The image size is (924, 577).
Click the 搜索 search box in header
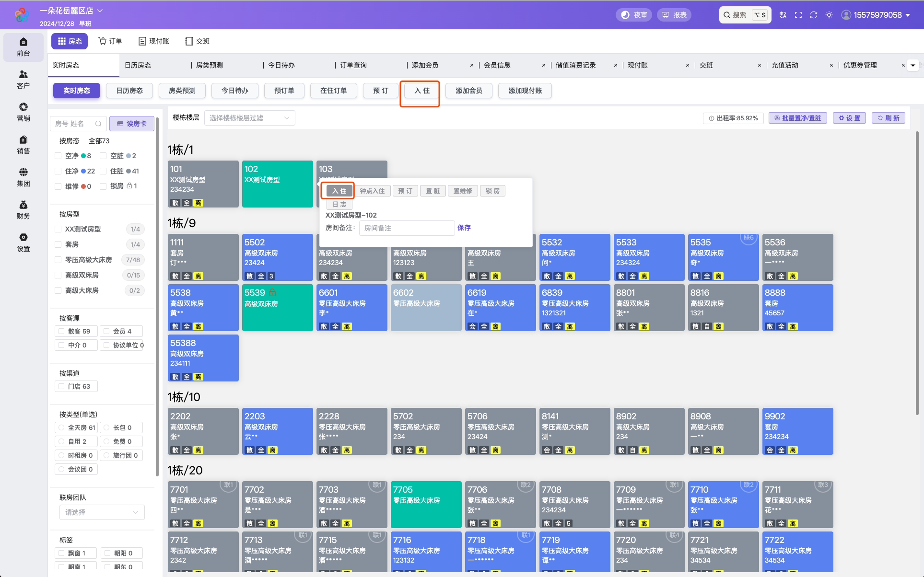coord(745,15)
